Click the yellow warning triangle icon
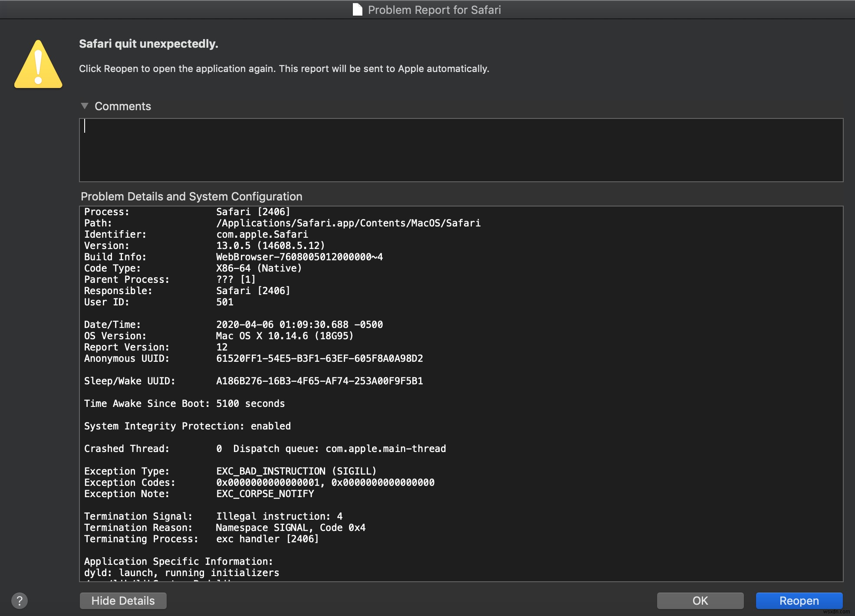 (38, 65)
